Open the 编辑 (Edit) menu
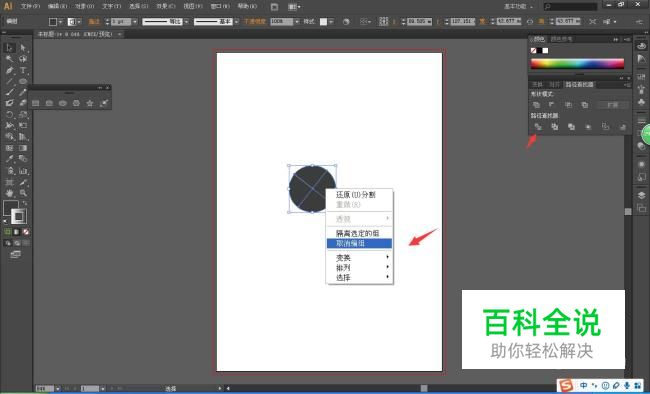This screenshot has width=650, height=394. [57, 6]
